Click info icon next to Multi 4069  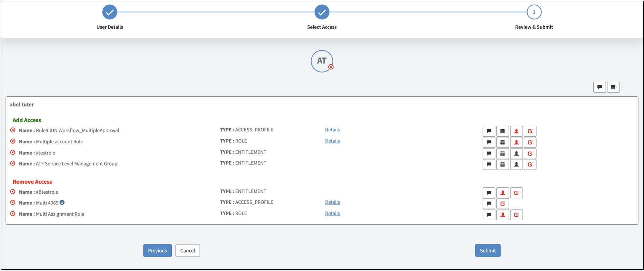[x=62, y=202]
